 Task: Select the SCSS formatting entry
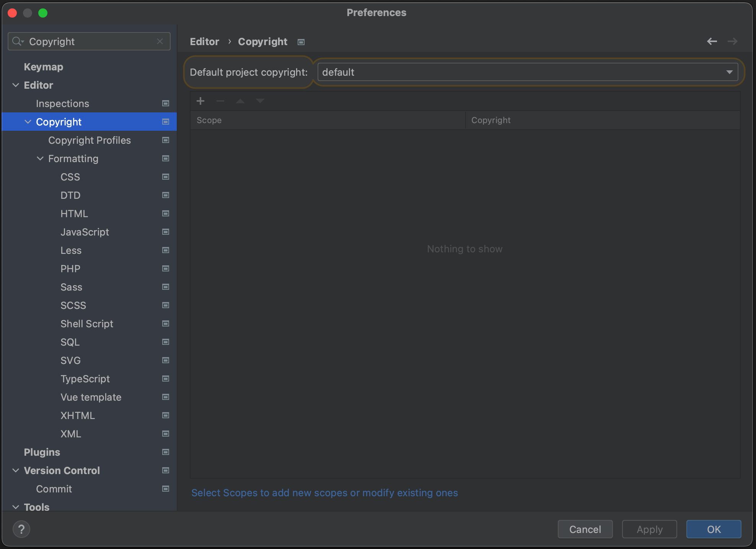pos(73,305)
